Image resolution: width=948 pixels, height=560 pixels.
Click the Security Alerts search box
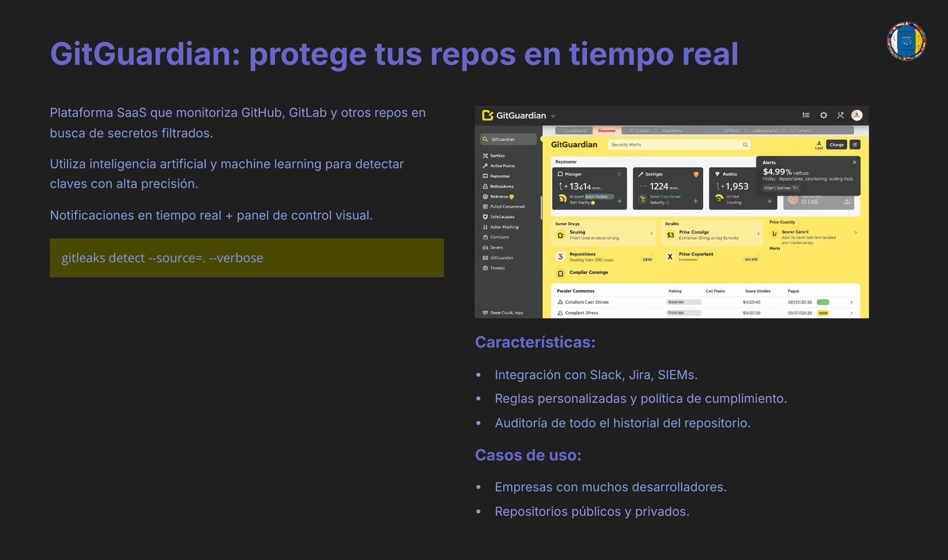(679, 145)
